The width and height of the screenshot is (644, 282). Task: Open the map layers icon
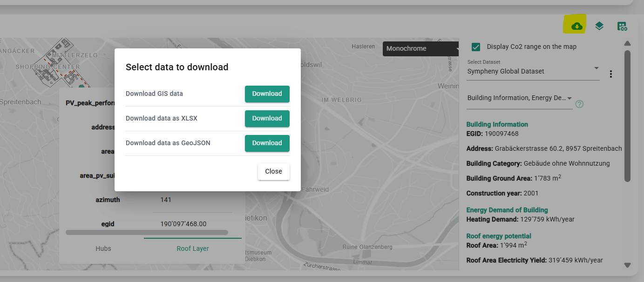click(x=599, y=26)
